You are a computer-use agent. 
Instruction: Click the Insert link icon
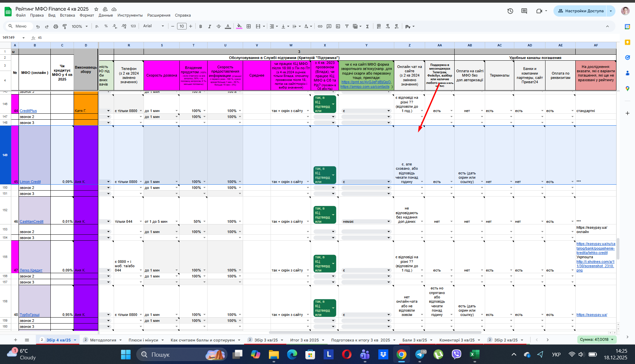coord(320,27)
